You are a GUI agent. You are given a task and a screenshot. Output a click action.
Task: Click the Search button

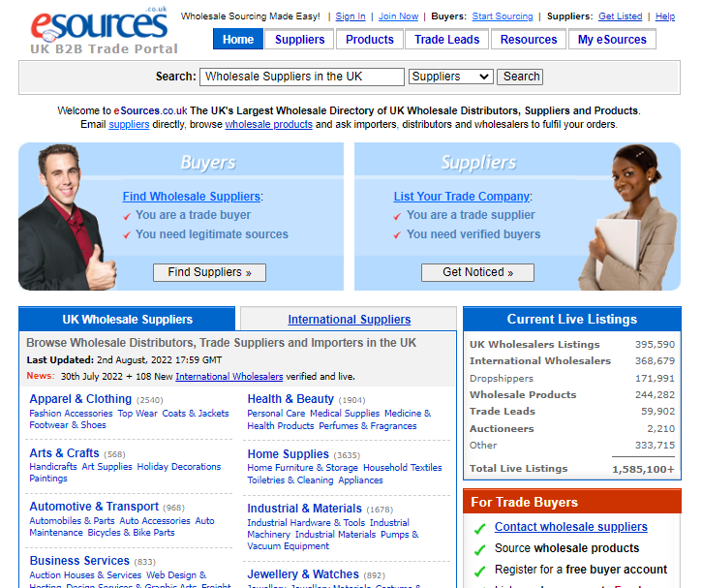(520, 77)
